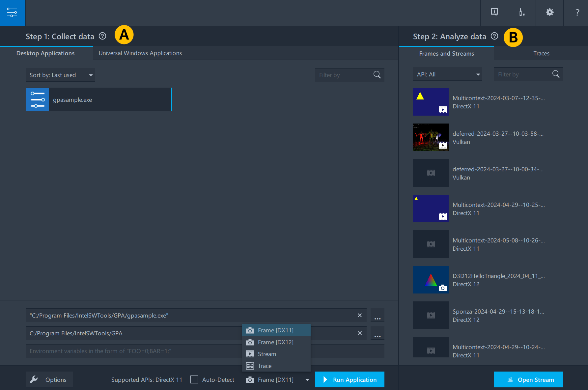
Task: Expand the Sort by Last used dropdown
Action: (x=60, y=75)
